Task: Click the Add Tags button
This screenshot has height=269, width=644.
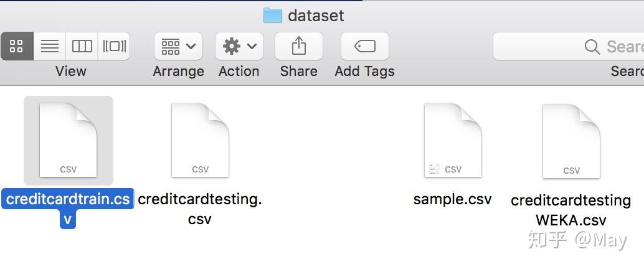Action: tap(365, 46)
